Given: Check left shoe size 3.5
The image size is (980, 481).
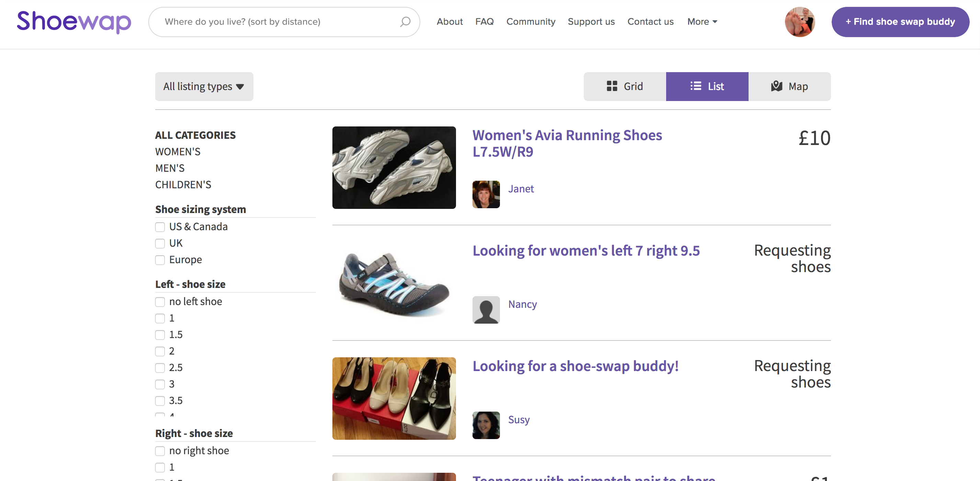Looking at the screenshot, I should click(x=160, y=401).
